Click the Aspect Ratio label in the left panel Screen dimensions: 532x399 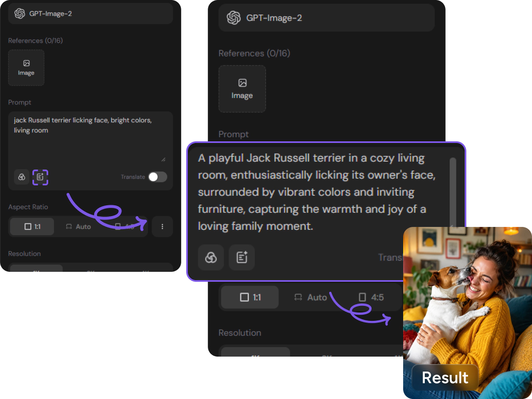click(28, 207)
